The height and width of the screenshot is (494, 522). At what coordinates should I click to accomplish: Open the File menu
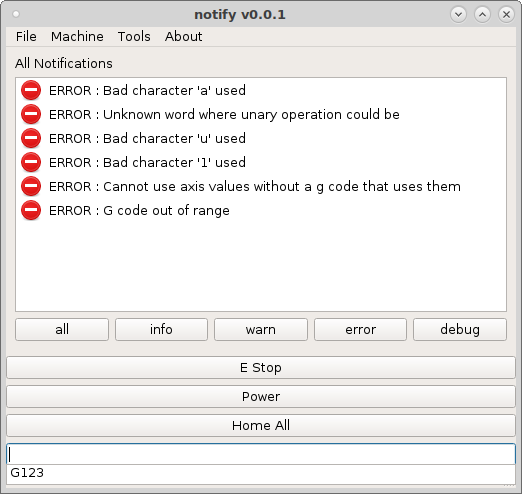click(x=26, y=36)
